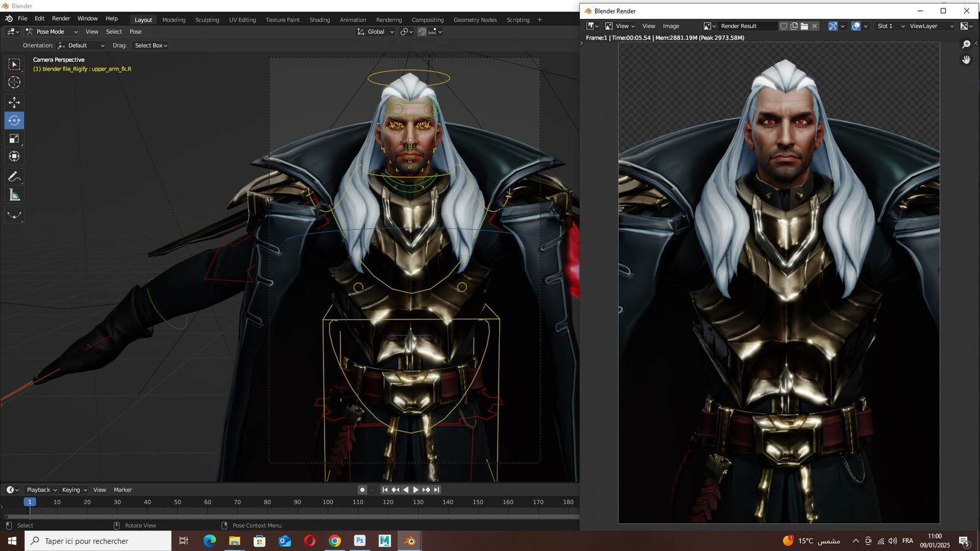Select the Rotate tool

pyautogui.click(x=14, y=121)
